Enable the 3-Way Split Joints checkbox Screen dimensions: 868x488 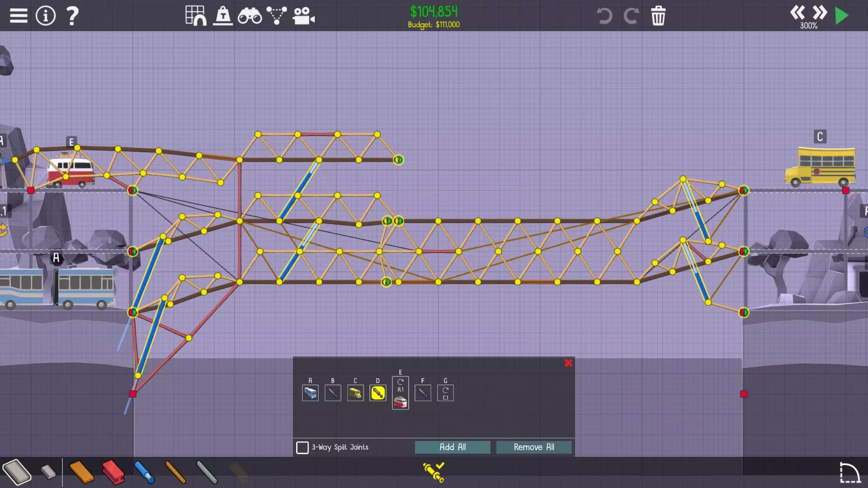tap(302, 447)
